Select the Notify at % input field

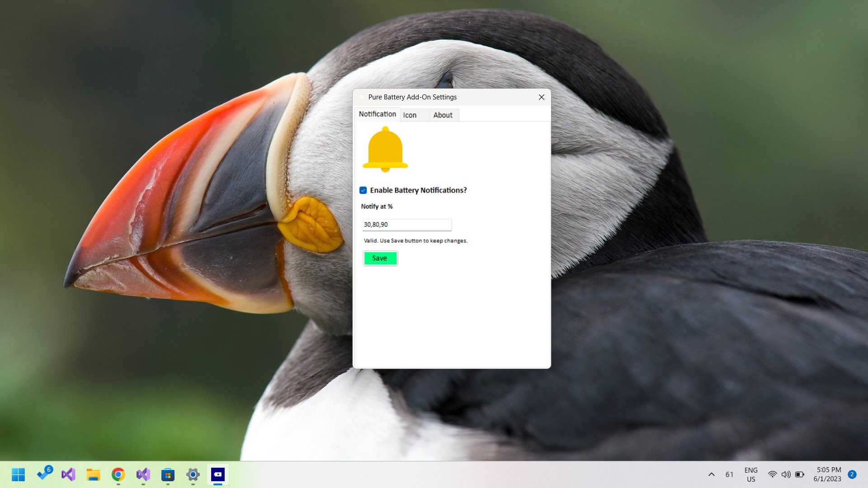[x=406, y=225]
